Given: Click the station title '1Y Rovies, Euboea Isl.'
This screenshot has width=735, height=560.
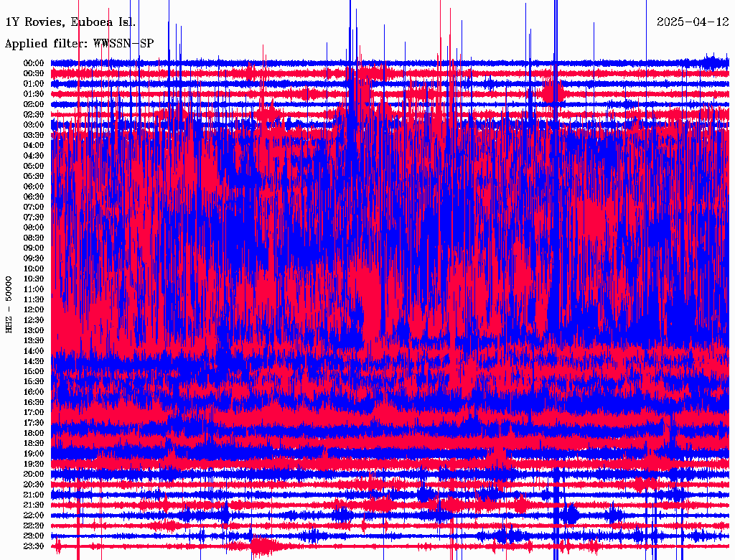Looking at the screenshot, I should click(70, 22).
